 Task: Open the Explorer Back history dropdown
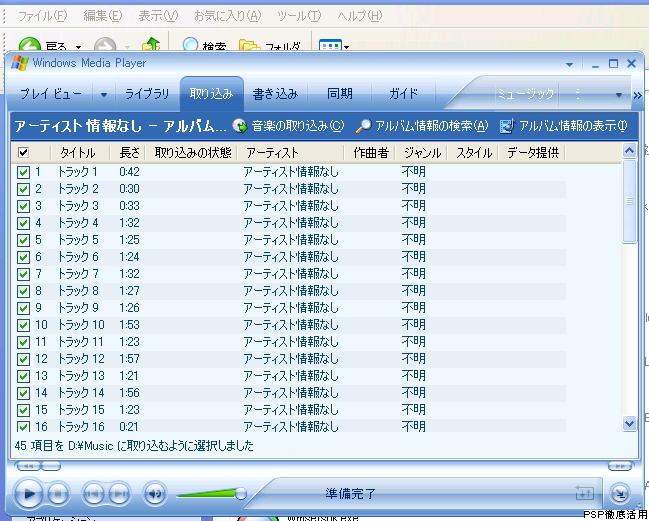point(78,47)
